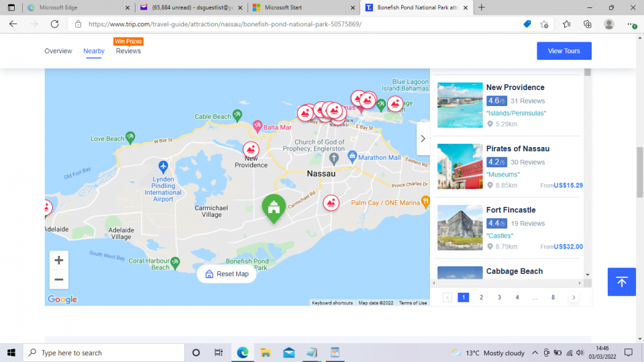The height and width of the screenshot is (362, 644).
Task: Click the list scroll-down arrow
Action: pyautogui.click(x=588, y=275)
